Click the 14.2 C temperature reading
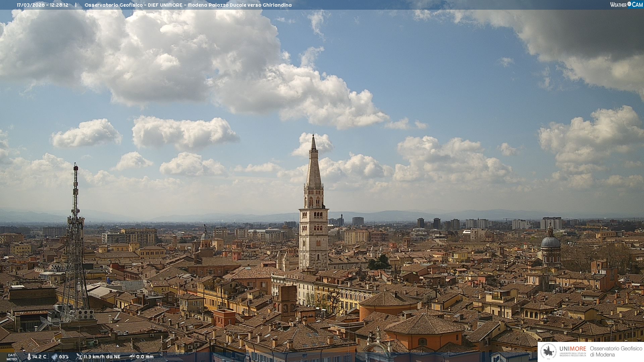This screenshot has width=644, height=362. coord(39,357)
